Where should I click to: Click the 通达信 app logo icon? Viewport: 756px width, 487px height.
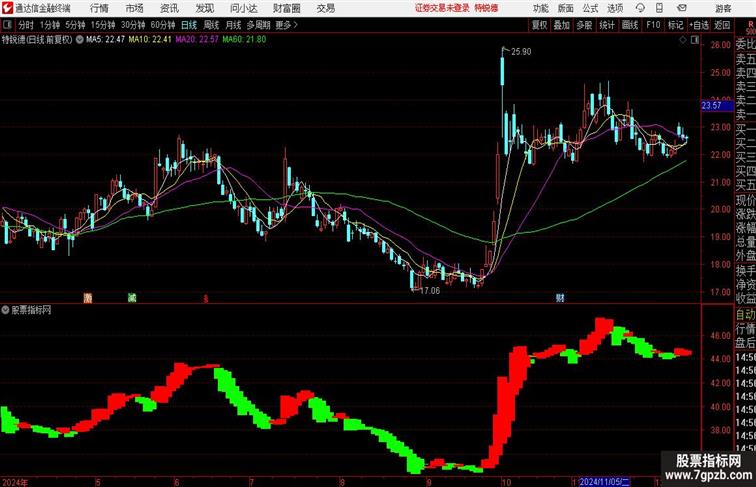click(7, 8)
